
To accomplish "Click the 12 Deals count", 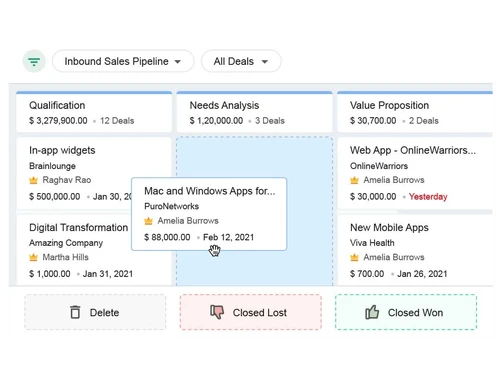I will (117, 121).
